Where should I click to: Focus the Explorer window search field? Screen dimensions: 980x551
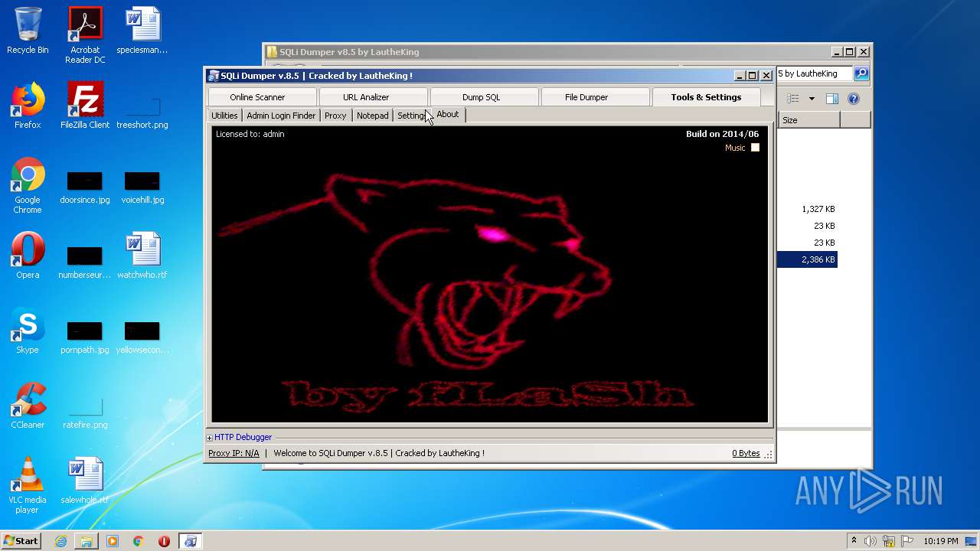coord(815,73)
